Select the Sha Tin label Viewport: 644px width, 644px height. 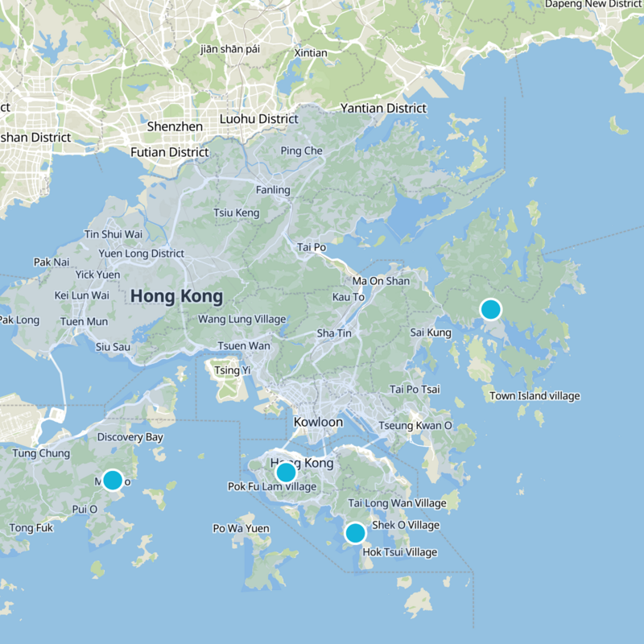pos(334,332)
